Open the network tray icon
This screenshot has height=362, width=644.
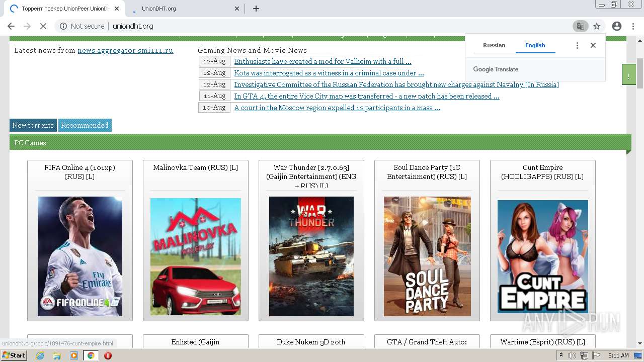[584, 355]
